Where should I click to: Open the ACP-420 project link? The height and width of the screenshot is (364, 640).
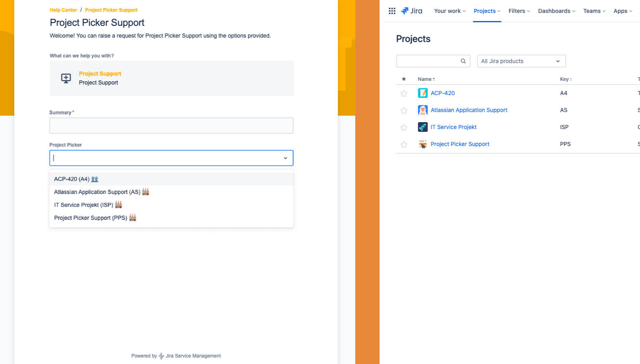443,93
